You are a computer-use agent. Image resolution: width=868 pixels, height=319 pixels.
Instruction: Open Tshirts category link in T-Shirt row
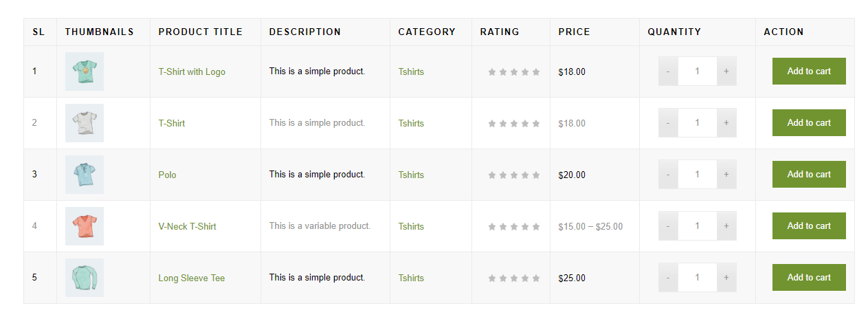click(411, 123)
